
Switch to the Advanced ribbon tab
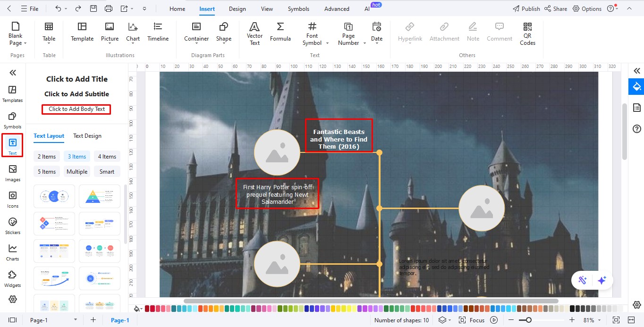click(x=337, y=8)
